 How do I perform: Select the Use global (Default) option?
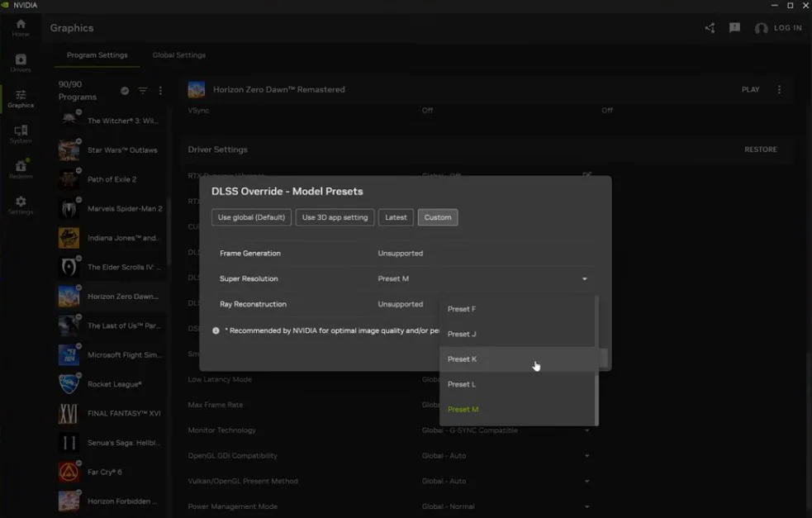pos(251,217)
